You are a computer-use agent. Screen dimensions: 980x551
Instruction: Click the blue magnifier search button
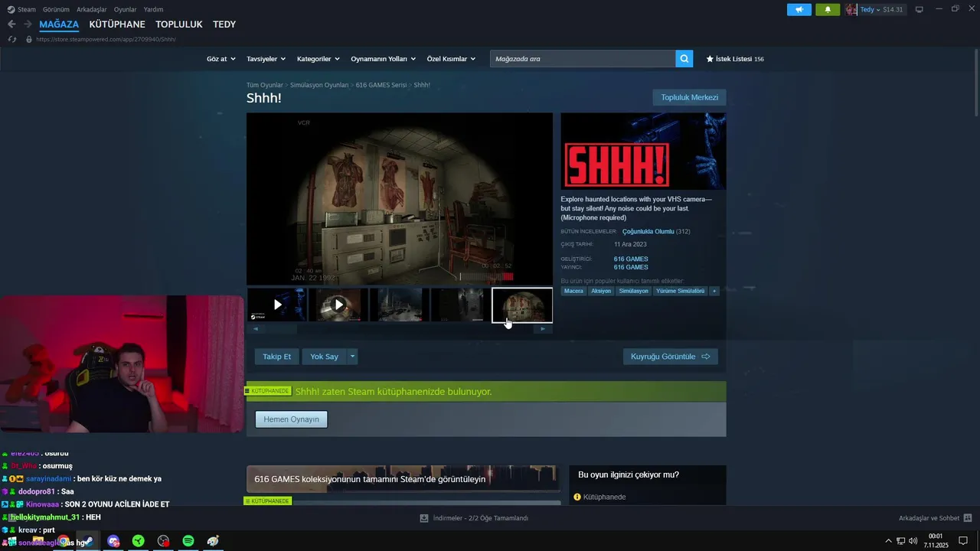tap(684, 59)
